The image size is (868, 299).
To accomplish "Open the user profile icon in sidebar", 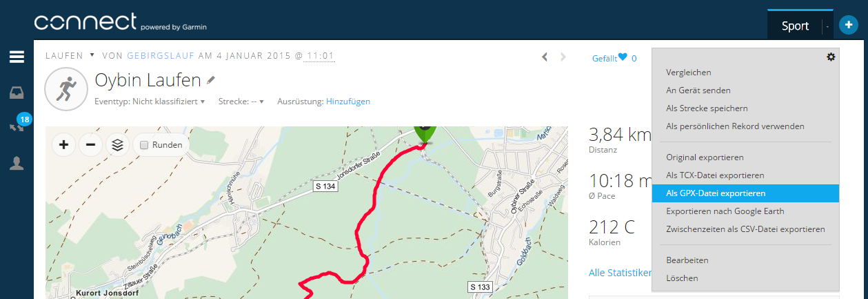I will point(17,163).
